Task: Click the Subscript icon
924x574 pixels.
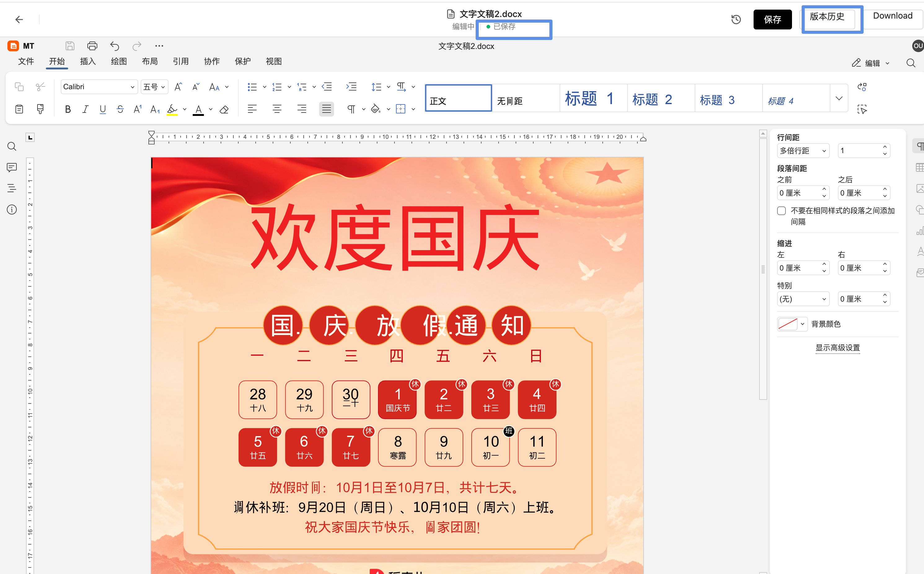Action: 155,110
